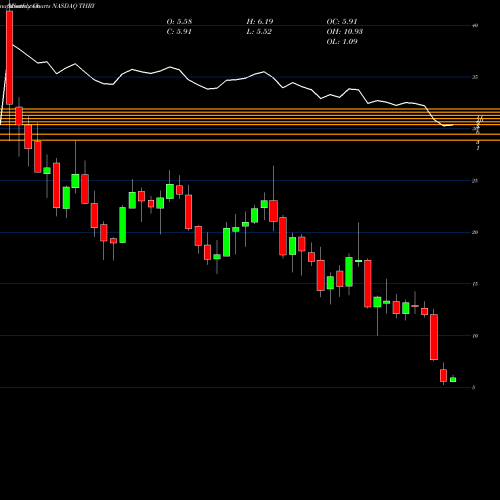Click the 'L: 5.52' low value

point(259,32)
